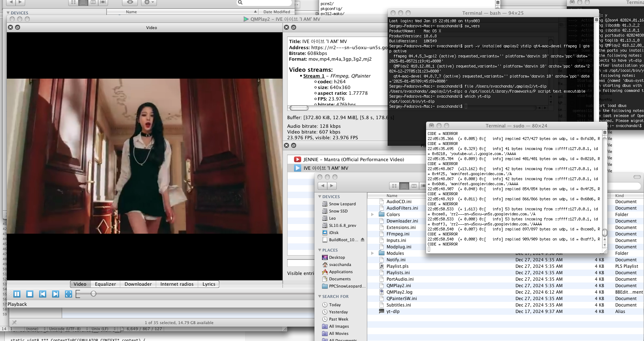Select the Leo drive in sidebar
Screen dimensions: 644x341
click(332, 218)
